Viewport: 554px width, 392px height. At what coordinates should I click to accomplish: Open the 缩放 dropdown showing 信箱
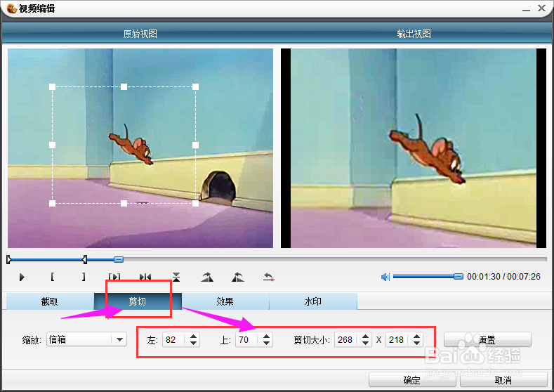86,340
